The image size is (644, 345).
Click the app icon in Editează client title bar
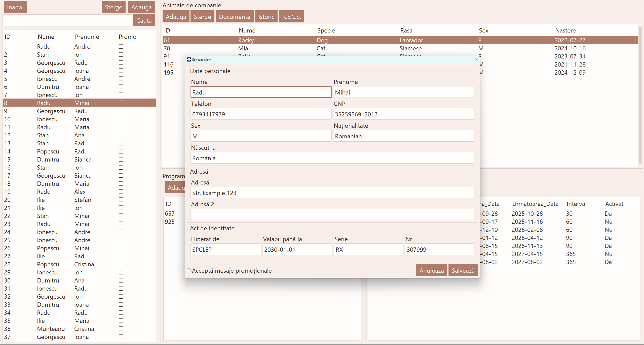click(x=189, y=59)
